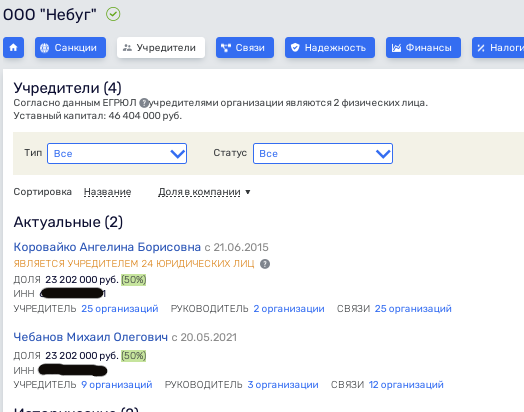Click the green verified checkmark near company name
Screen dimensions: 524x412
[113, 14]
